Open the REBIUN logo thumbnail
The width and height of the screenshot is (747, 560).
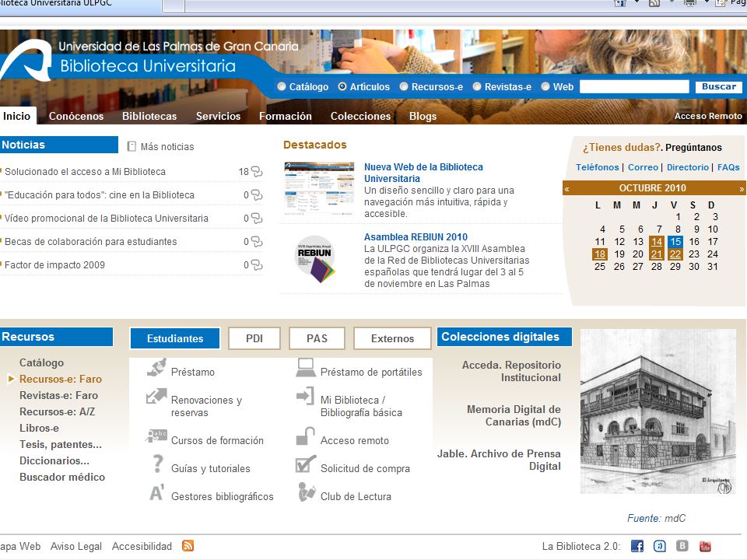click(x=315, y=259)
